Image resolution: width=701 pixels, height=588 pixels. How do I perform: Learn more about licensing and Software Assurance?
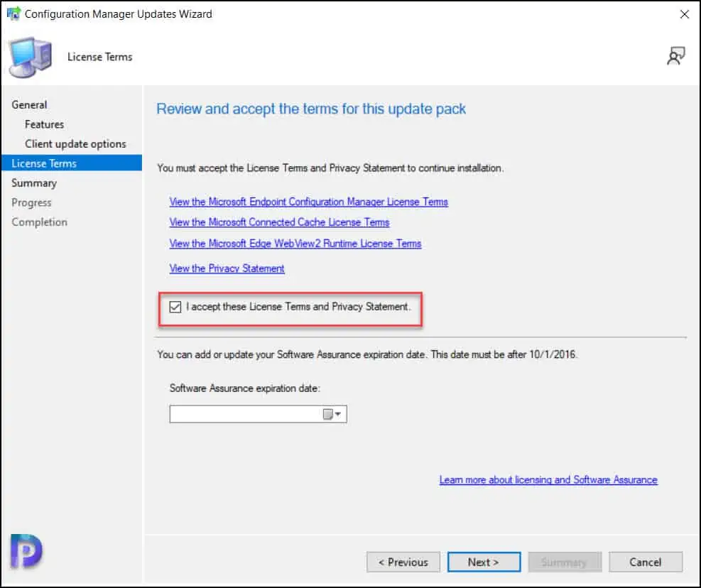[548, 480]
